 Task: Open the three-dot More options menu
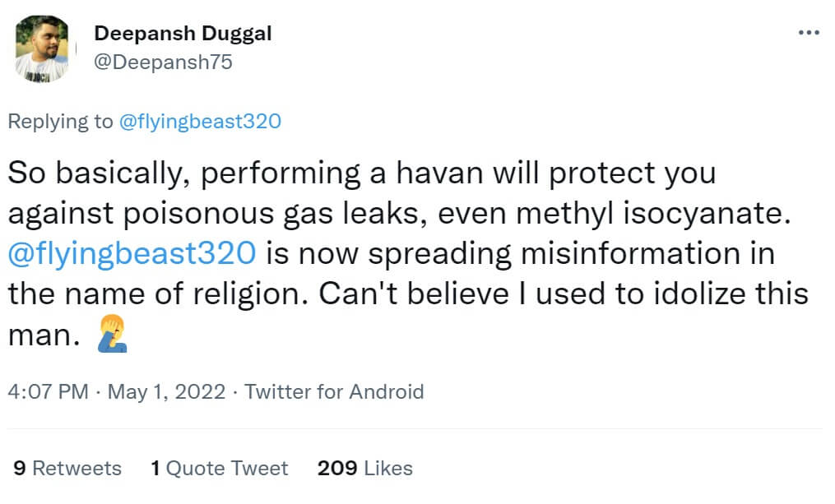pos(809,33)
